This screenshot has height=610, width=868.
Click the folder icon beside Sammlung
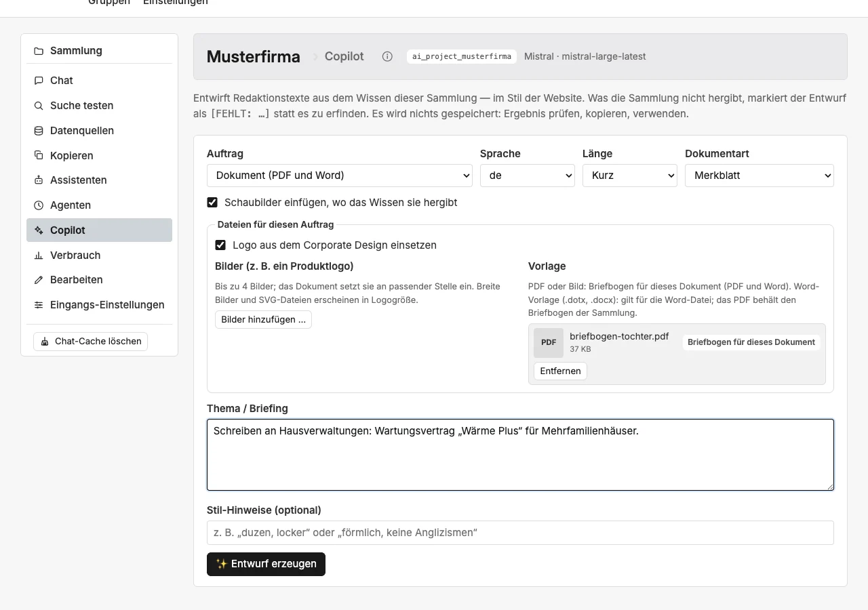click(39, 51)
